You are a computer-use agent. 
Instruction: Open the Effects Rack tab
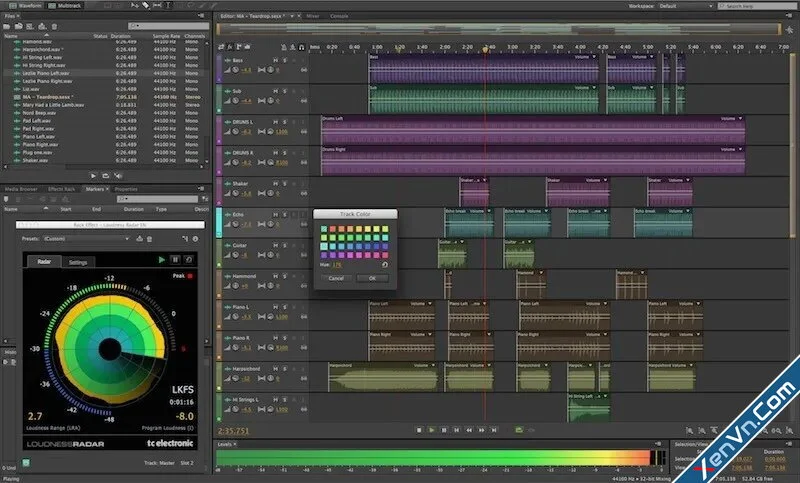click(61, 189)
